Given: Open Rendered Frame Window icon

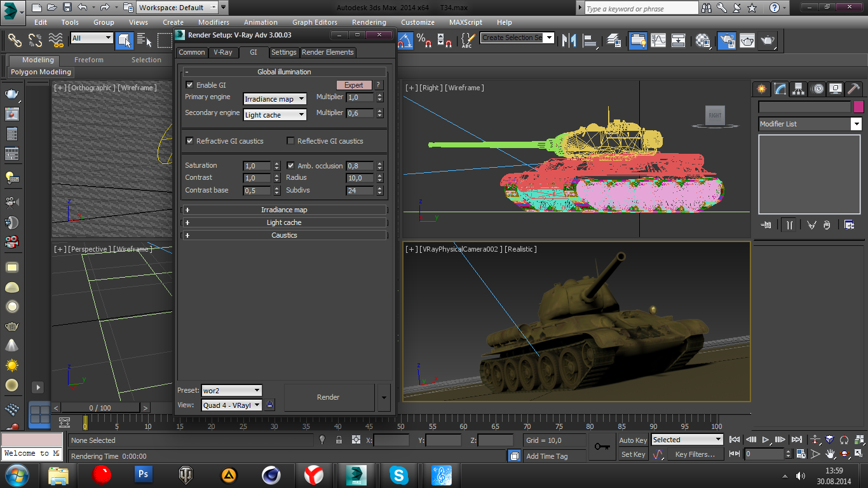Looking at the screenshot, I should coord(747,40).
